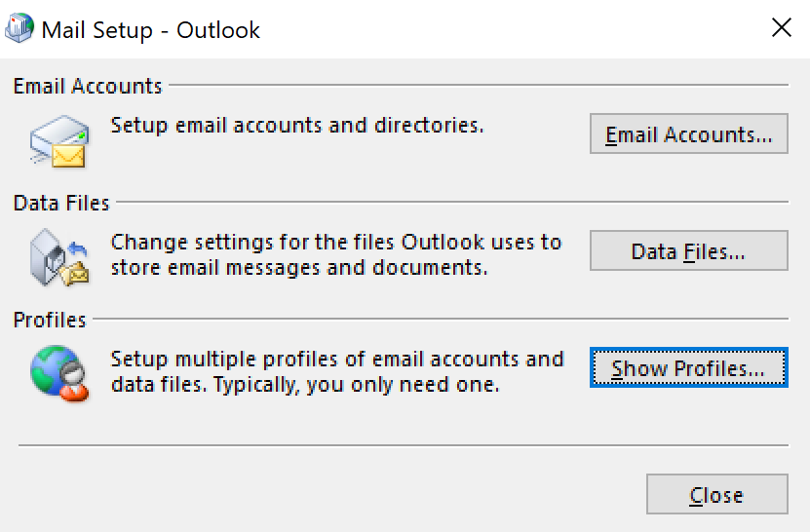Viewport: 810px width, 532px height.
Task: Click text 'Setup email accounts and directories.'
Action: click(297, 126)
